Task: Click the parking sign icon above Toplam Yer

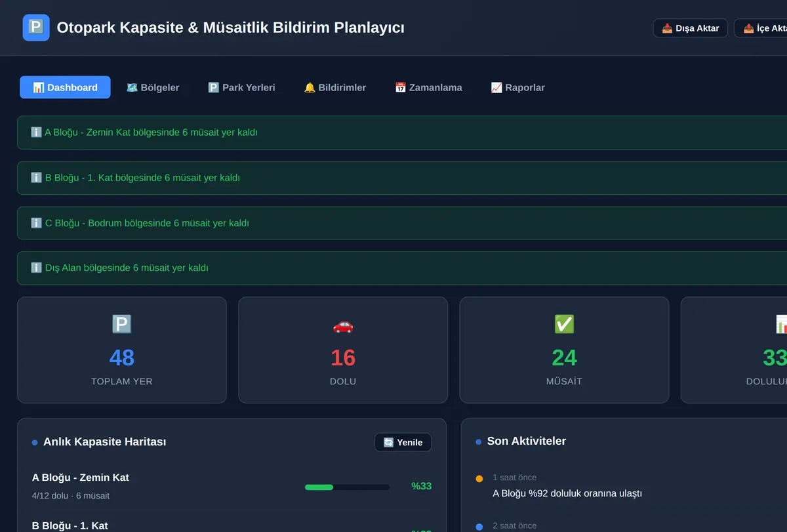Action: pos(122,324)
